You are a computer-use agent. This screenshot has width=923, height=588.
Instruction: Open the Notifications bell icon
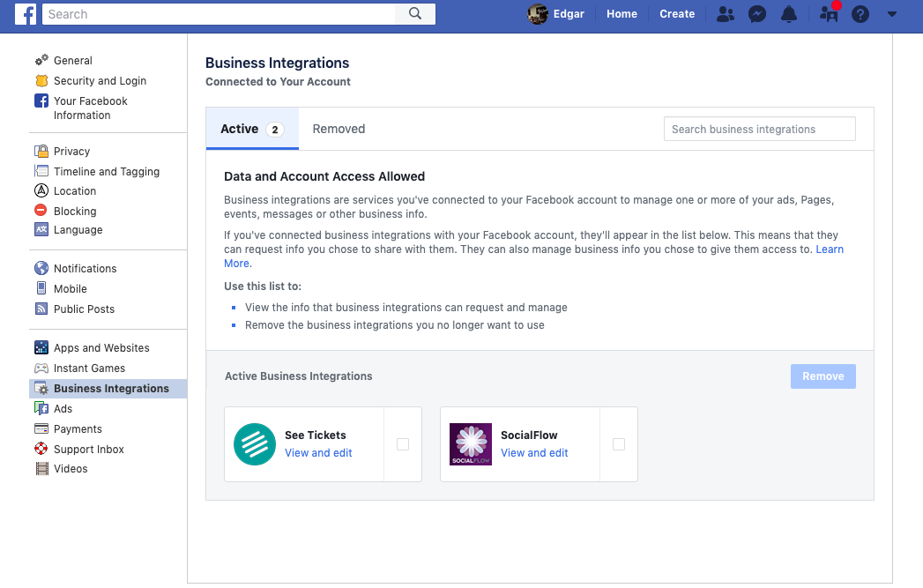point(789,13)
